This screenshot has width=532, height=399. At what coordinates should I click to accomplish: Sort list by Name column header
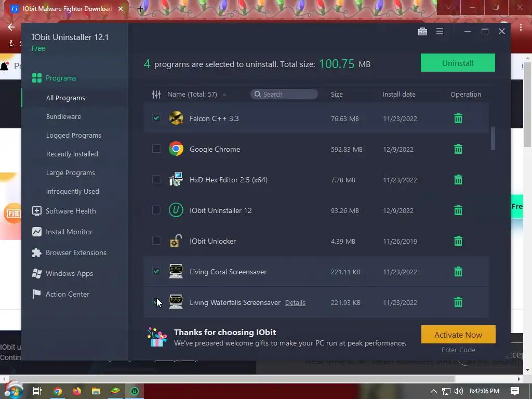coord(192,95)
